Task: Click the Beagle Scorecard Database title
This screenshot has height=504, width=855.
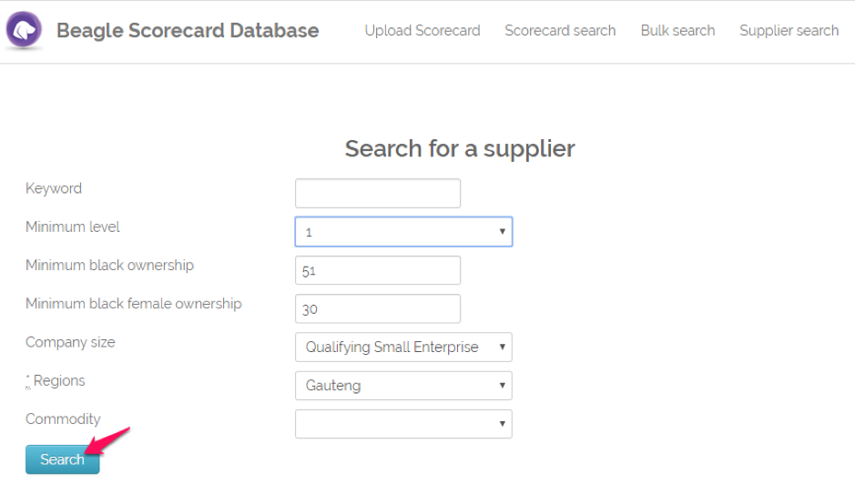Action: click(x=188, y=31)
